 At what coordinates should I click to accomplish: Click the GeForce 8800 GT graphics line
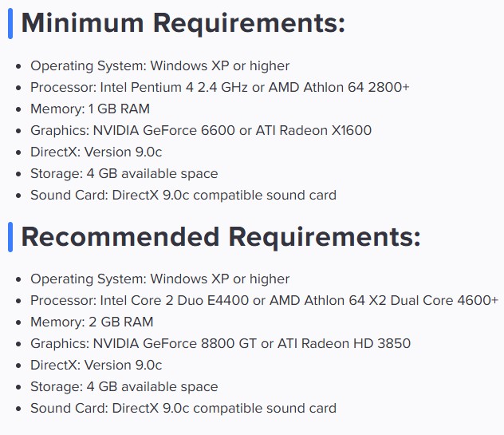pyautogui.click(x=220, y=344)
